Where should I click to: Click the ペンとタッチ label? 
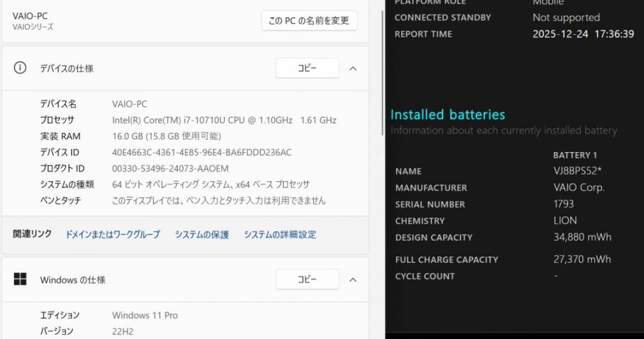[x=61, y=200]
